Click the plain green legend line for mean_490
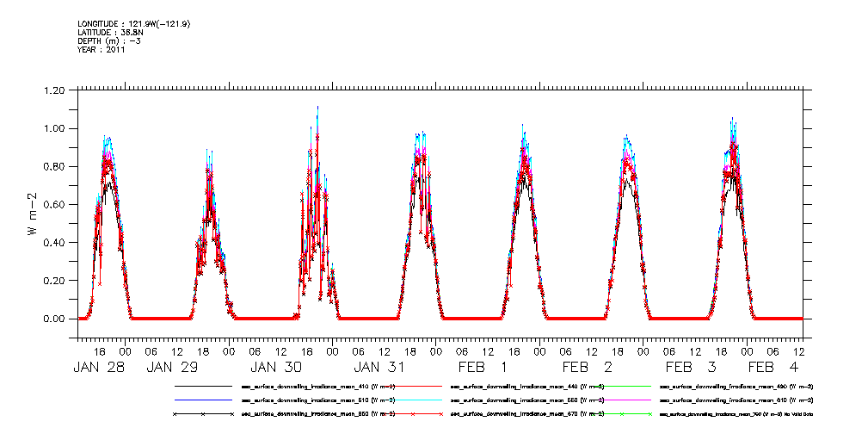The height and width of the screenshot is (434, 868). pyautogui.click(x=621, y=386)
